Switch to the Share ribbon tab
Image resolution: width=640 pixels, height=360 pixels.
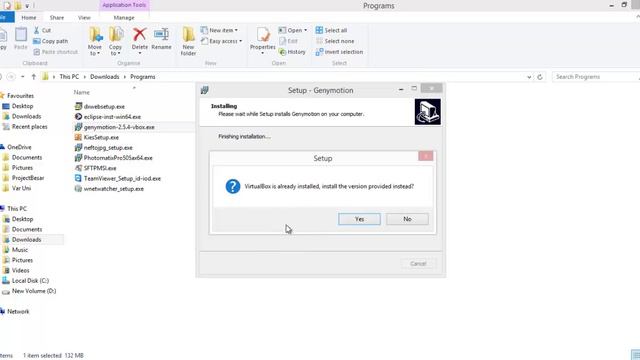tap(57, 18)
